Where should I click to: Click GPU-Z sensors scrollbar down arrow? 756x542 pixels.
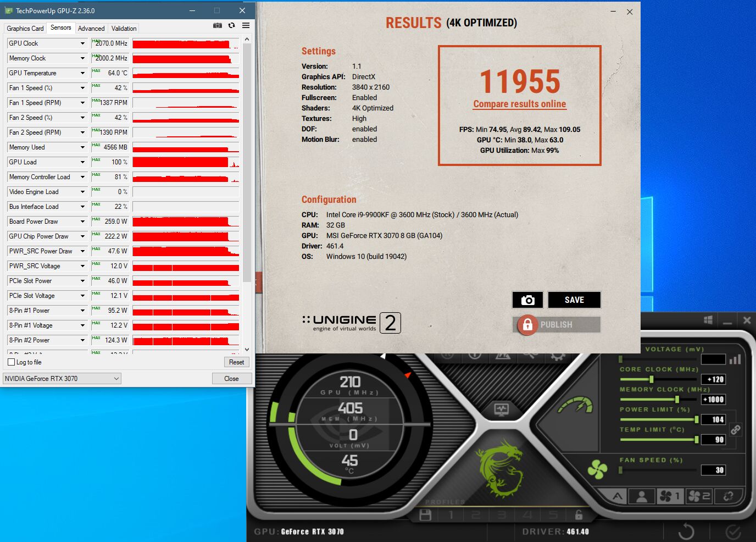247,350
